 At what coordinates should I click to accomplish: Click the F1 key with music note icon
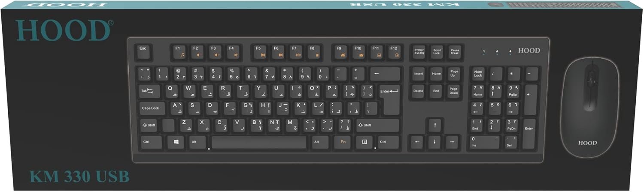point(179,52)
